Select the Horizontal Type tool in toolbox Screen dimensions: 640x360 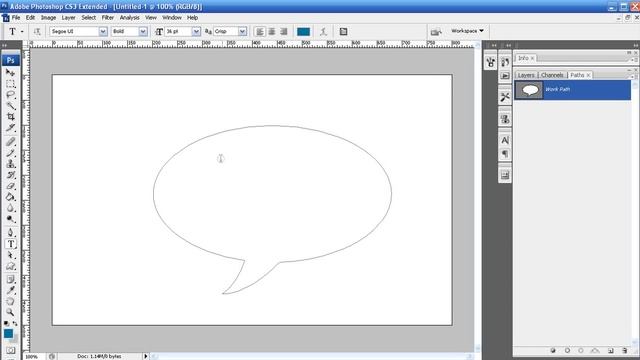[11, 244]
